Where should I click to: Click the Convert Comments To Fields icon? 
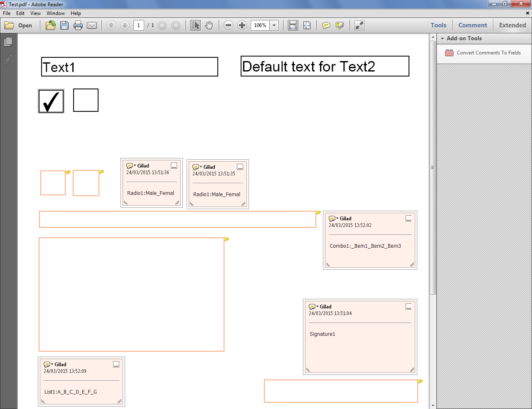click(x=449, y=53)
